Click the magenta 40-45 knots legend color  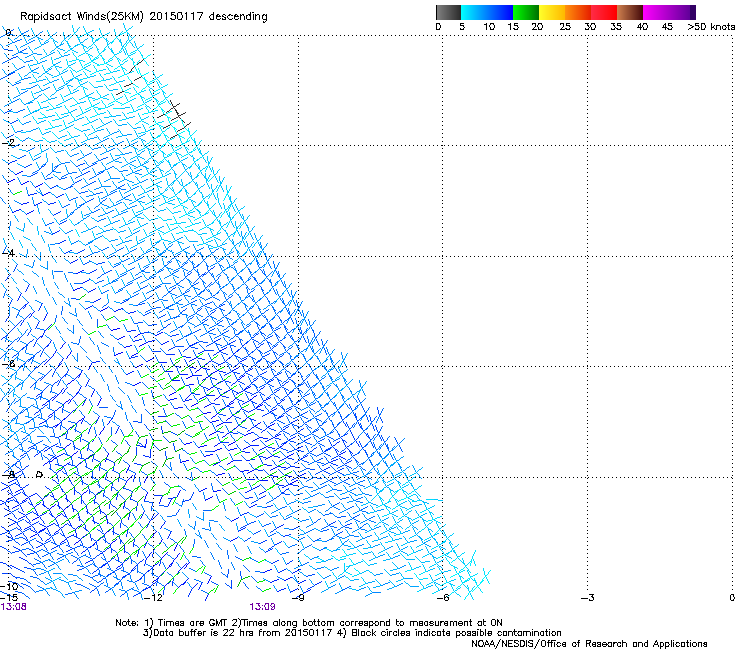point(656,12)
